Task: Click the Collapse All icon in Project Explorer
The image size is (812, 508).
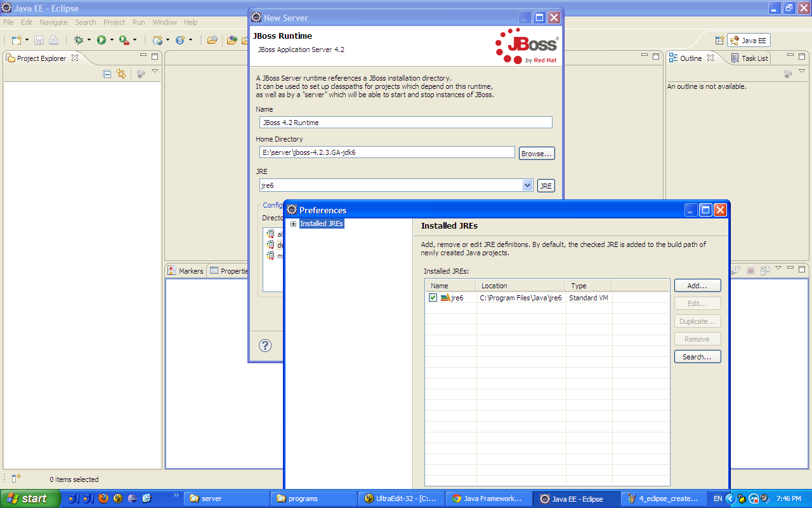Action: point(107,74)
